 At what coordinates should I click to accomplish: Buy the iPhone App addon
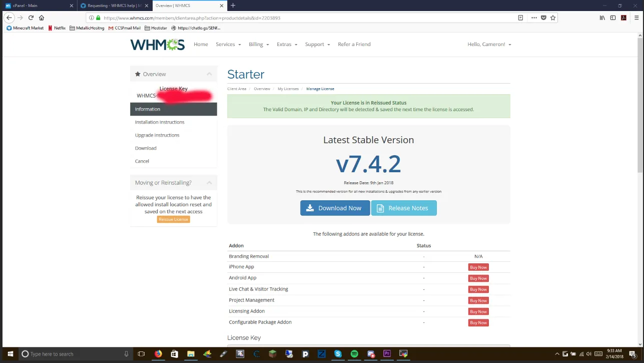tap(478, 267)
